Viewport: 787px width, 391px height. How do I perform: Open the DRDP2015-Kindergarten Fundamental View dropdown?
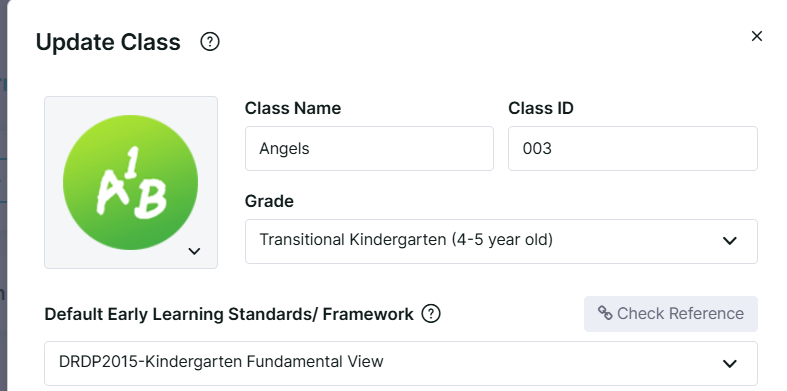click(x=401, y=363)
